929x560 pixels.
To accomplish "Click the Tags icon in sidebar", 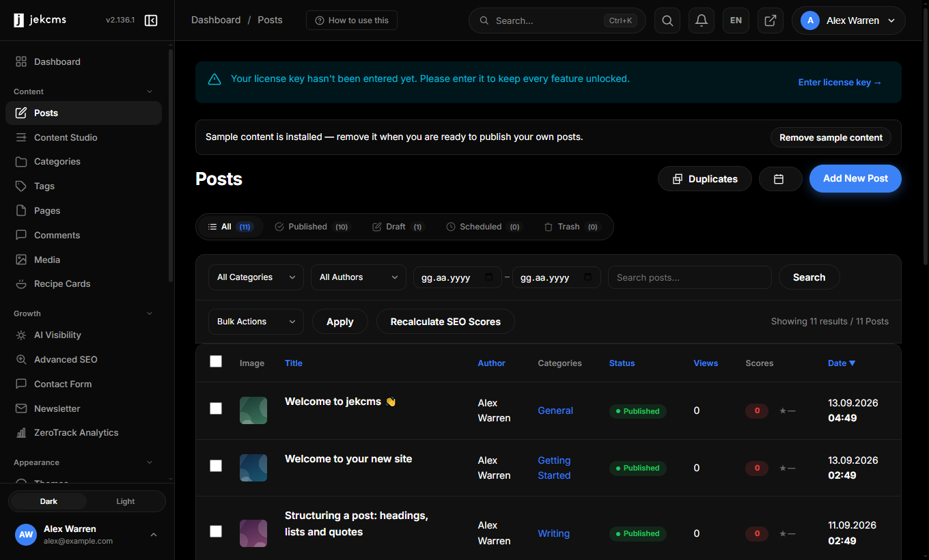I will point(21,186).
